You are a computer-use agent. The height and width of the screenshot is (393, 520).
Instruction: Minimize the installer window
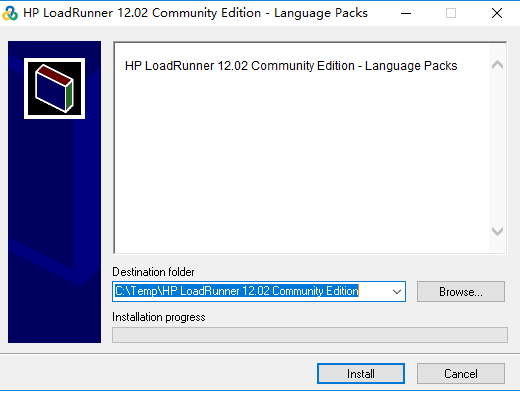click(x=406, y=13)
